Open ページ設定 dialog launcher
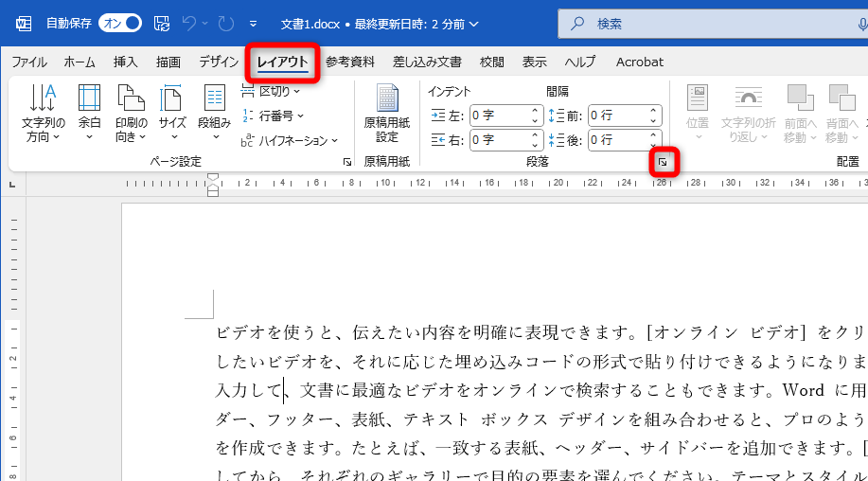 [347, 162]
